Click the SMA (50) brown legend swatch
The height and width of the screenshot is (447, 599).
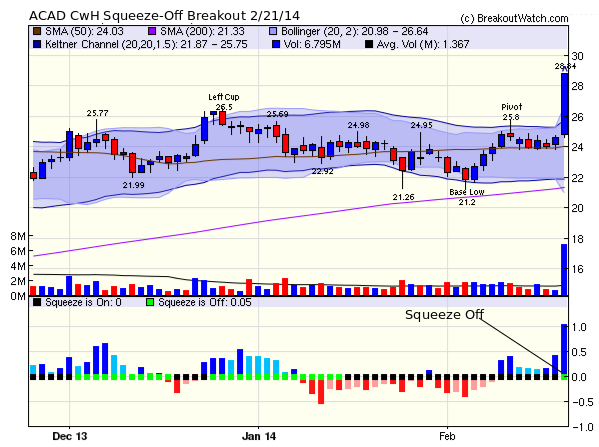click(37, 31)
